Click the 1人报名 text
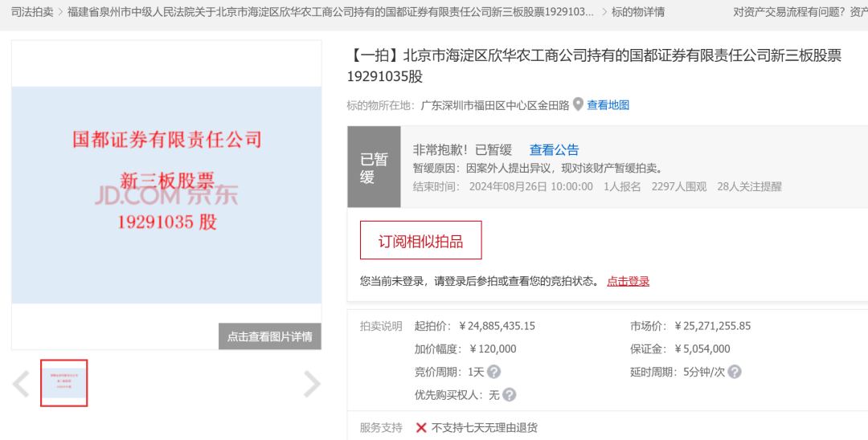868x440 pixels. tap(622, 187)
